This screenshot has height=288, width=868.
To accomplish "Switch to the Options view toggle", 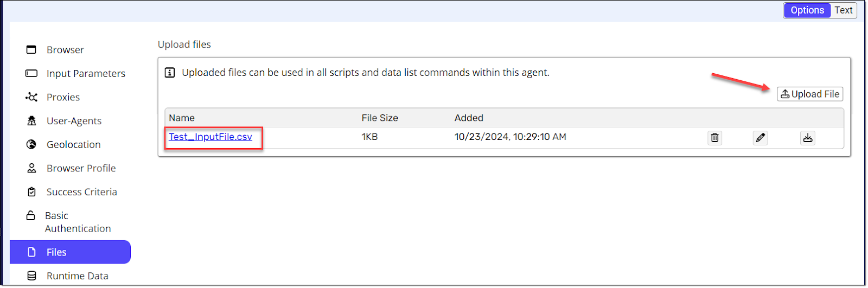I will pyautogui.click(x=807, y=10).
